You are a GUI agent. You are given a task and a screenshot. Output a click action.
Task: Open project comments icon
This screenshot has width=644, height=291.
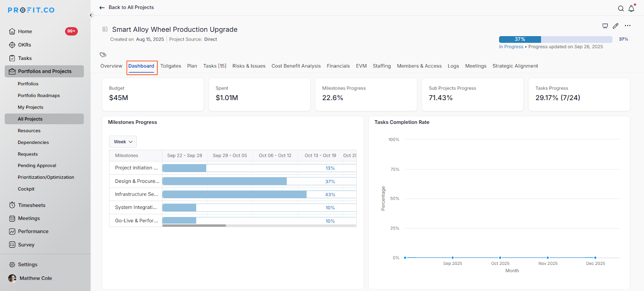tap(605, 26)
